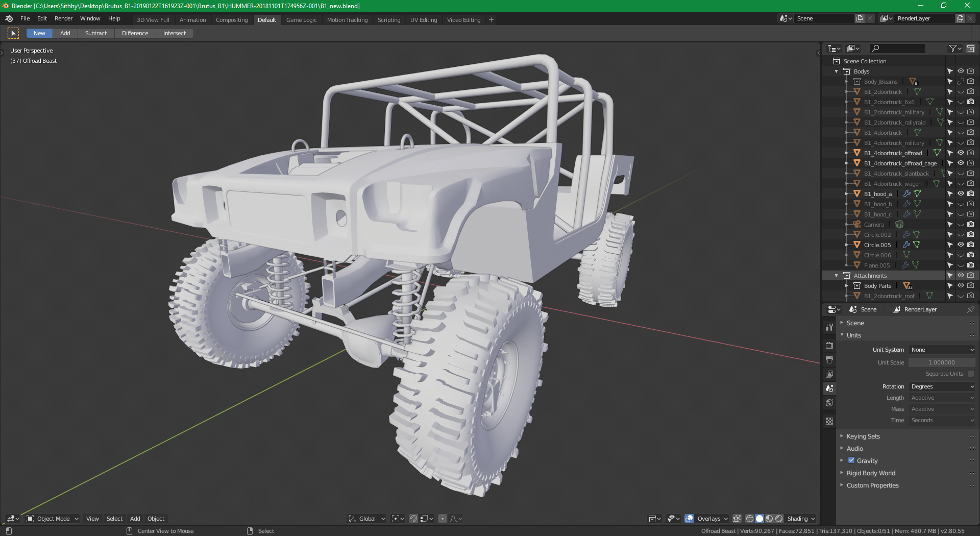Viewport: 980px width, 536px height.
Task: Open the Unit System dropdown
Action: pyautogui.click(x=942, y=350)
